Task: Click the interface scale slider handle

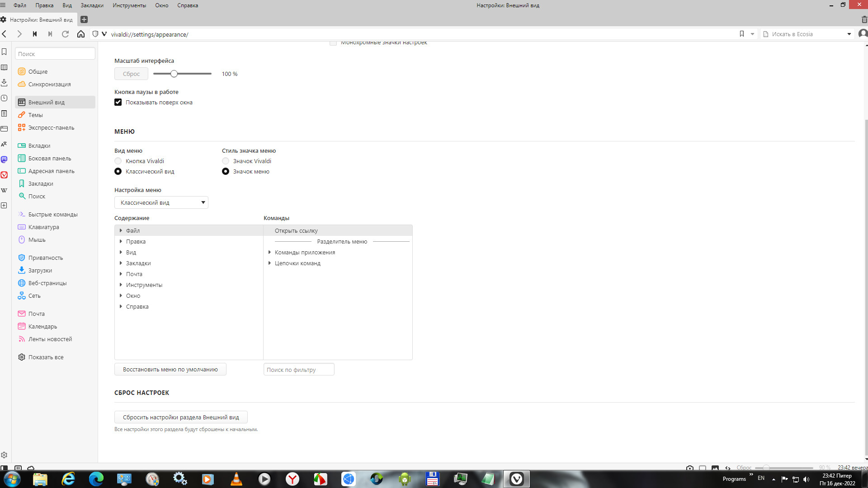Action: coord(174,74)
